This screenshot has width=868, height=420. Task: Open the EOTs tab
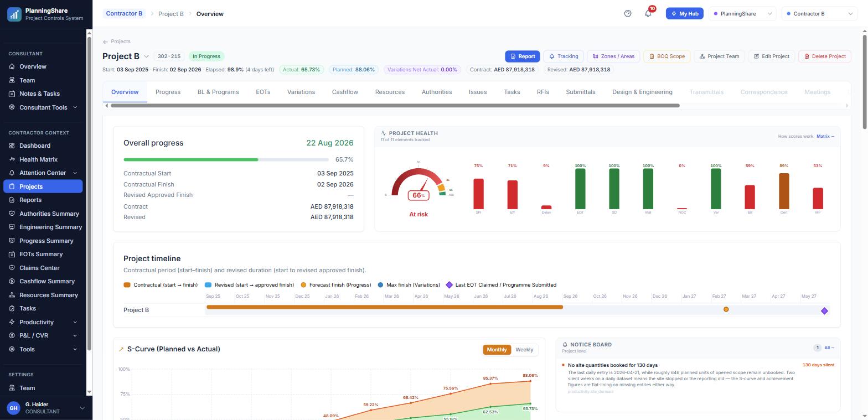coord(263,92)
